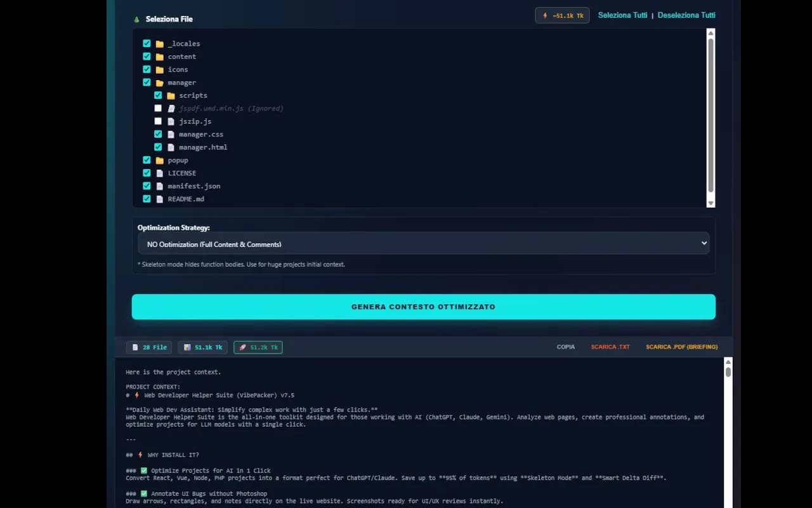This screenshot has height=508, width=812.
Task: Open the Optimization Strategy dropdown
Action: click(x=423, y=244)
